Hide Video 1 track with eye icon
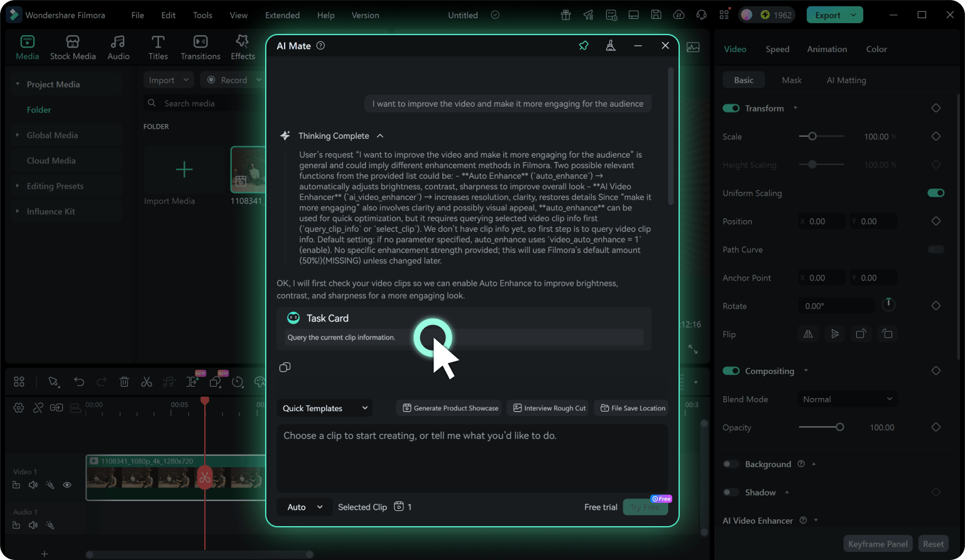The image size is (965, 560). pyautogui.click(x=67, y=485)
